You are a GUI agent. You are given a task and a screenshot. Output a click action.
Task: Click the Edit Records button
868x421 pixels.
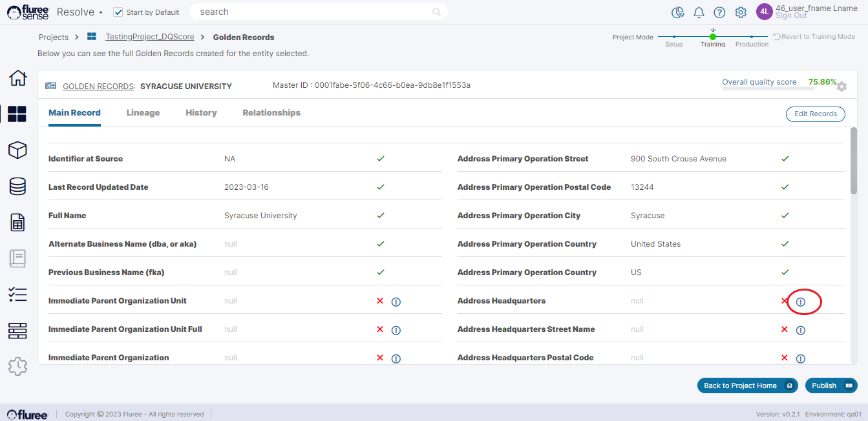[x=815, y=114]
